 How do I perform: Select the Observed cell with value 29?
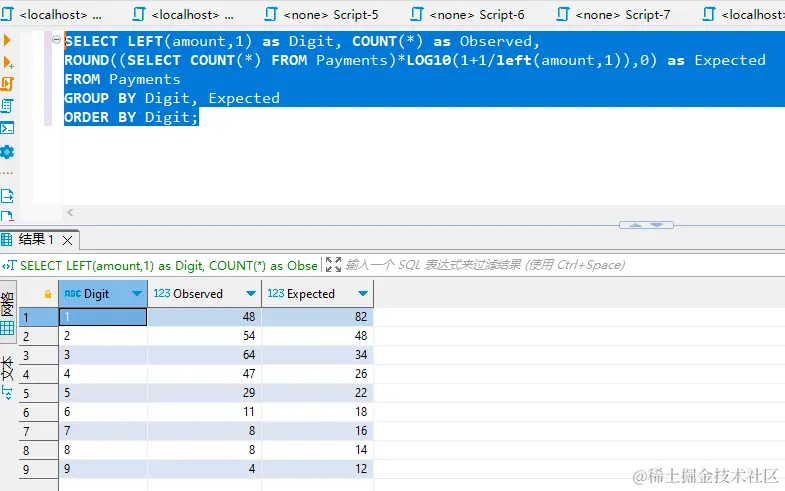point(205,393)
